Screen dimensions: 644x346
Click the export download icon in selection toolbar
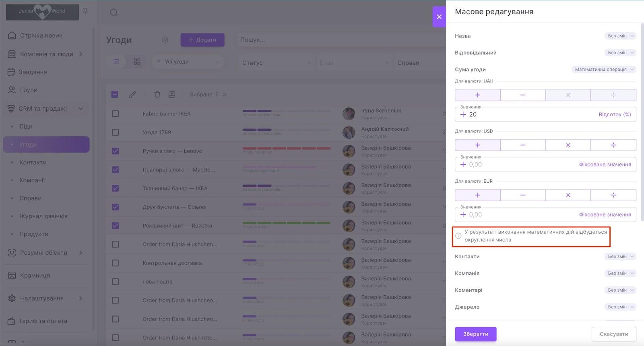172,95
